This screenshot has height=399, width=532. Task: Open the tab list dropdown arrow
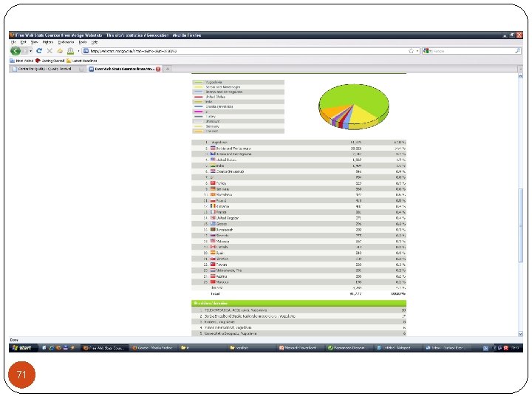tap(520, 69)
